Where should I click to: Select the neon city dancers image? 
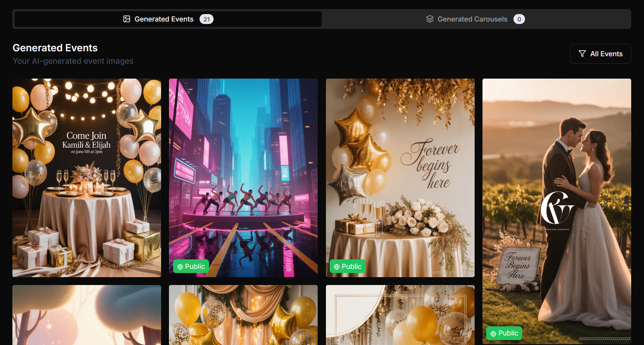(243, 178)
